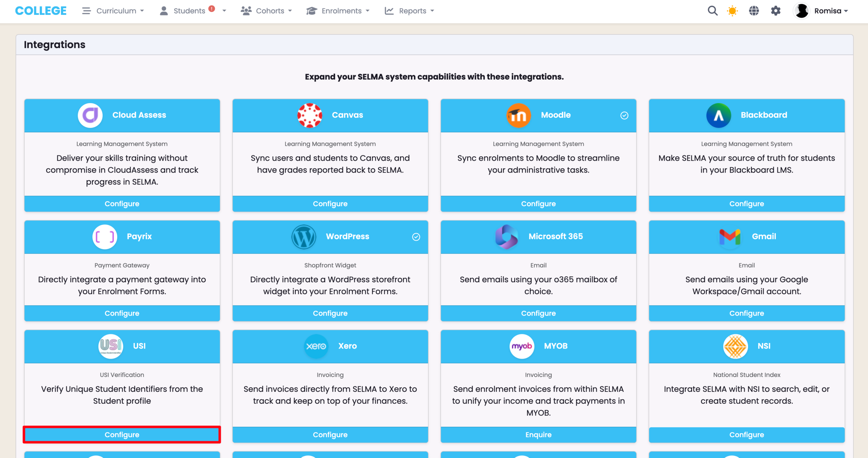Click the WordPress enabled checkmark indicator
Screen dimensions: 868x458
point(416,237)
